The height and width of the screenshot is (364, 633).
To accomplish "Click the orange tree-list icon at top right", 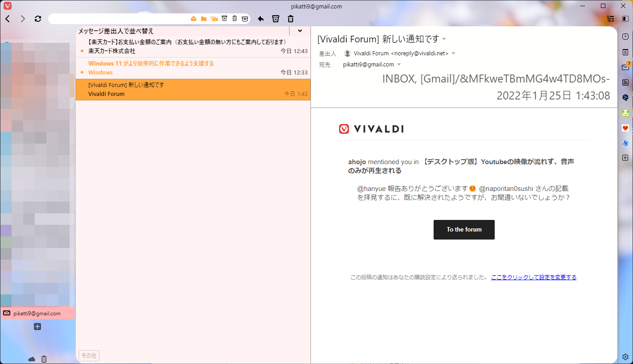I will [x=611, y=19].
